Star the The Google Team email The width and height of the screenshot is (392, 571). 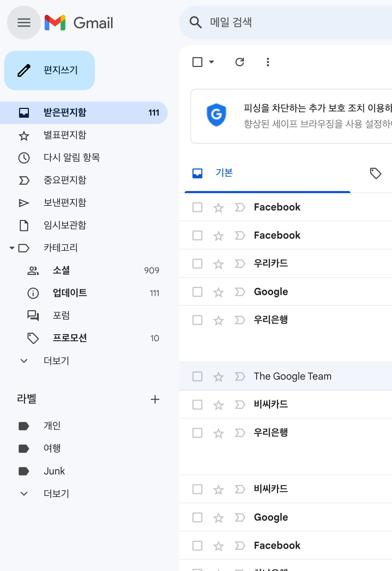pyautogui.click(x=219, y=377)
